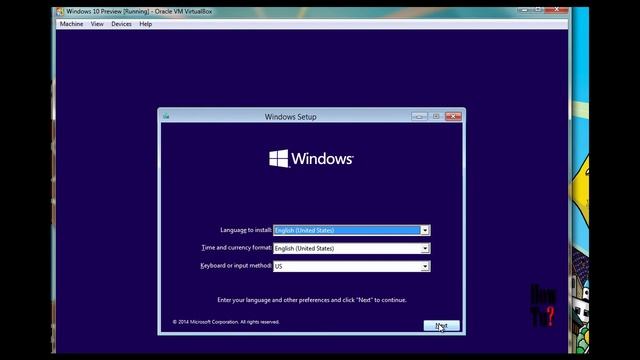Expand the Keyboard or input method dropdown arrow

pos(425,266)
